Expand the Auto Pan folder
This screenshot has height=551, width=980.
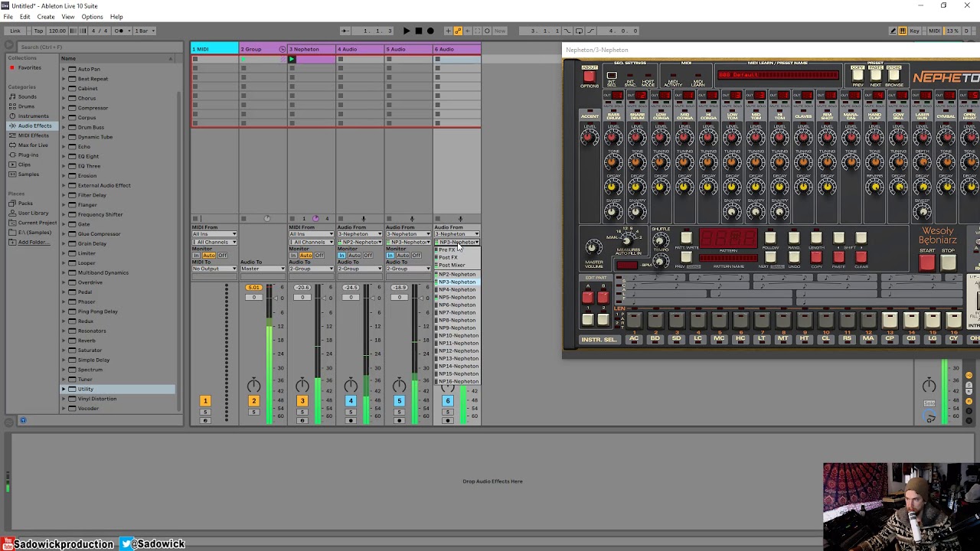click(x=64, y=69)
